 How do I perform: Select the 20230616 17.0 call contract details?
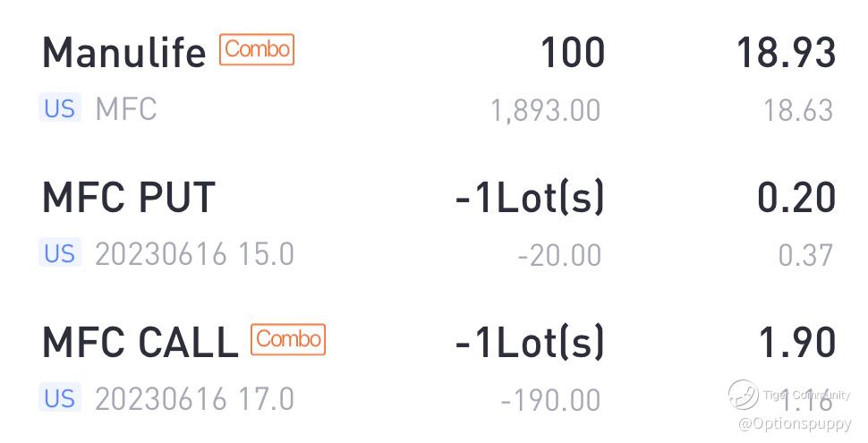[194, 399]
